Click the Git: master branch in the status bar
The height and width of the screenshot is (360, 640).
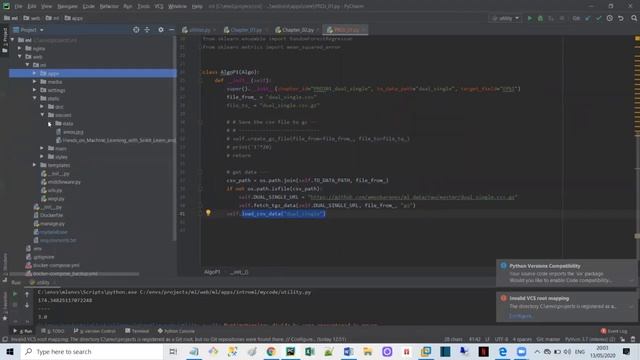[x=548, y=339]
